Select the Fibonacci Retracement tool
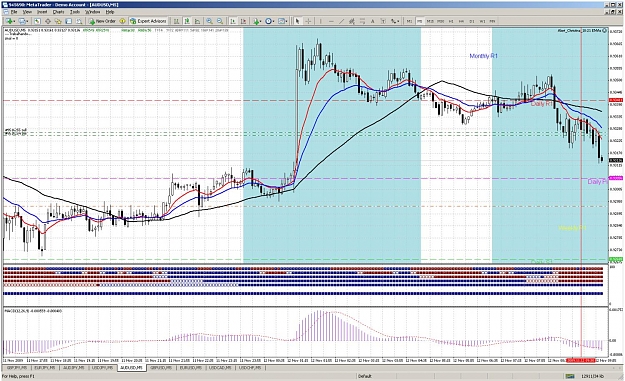Screen dimensions: 625x381 coord(362,21)
